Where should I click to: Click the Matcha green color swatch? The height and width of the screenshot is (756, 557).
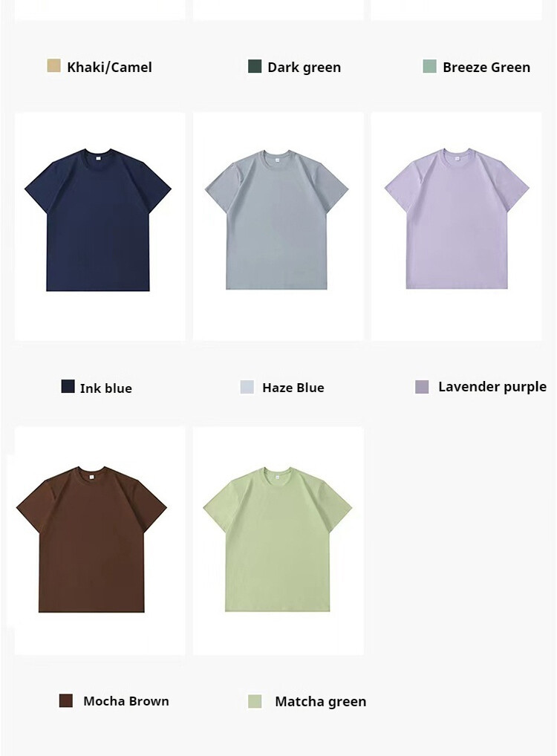point(255,702)
